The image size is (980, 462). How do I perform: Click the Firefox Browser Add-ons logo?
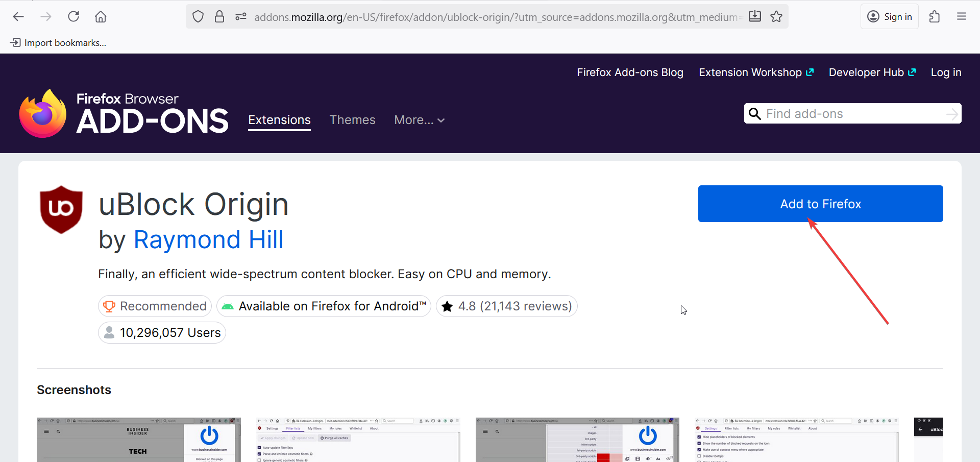point(124,113)
